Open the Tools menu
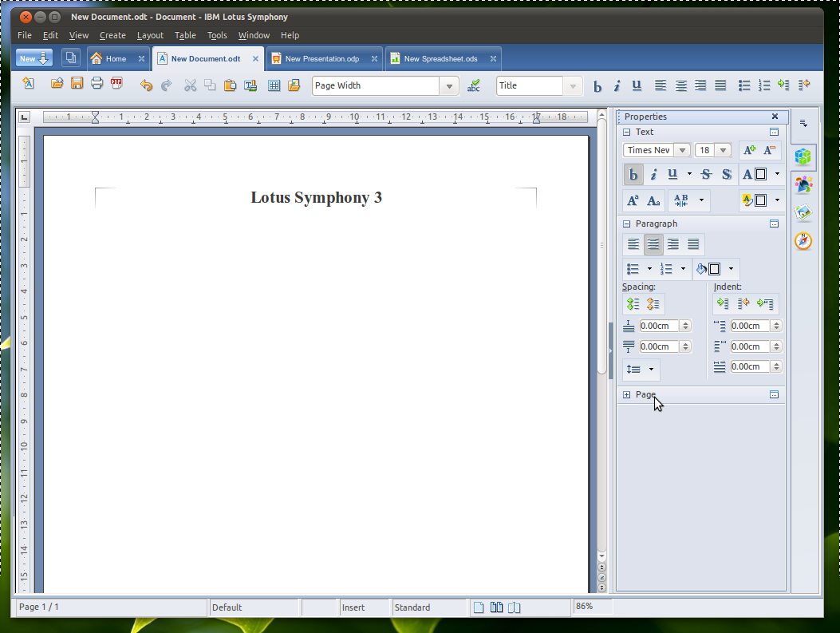The width and height of the screenshot is (840, 633). pyautogui.click(x=217, y=35)
